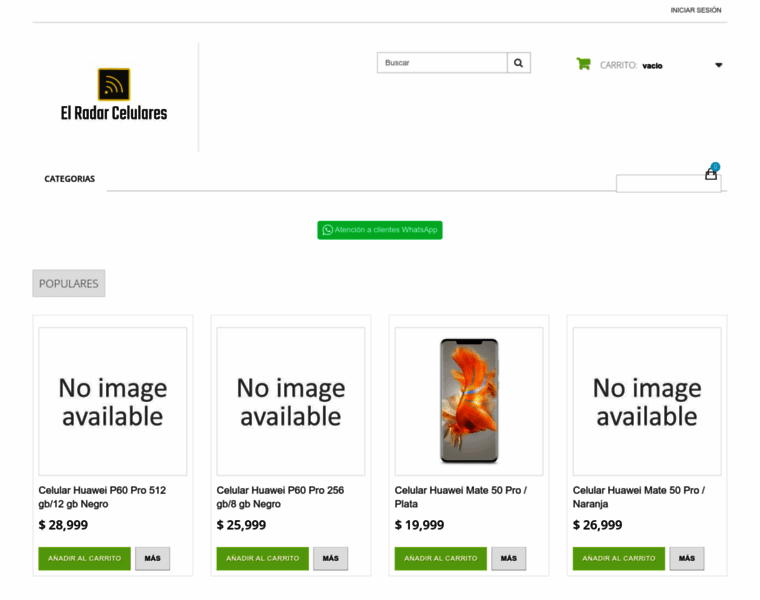
Task: Open Celular Huawei P60 Pro 512 gb/12 gb Negro title
Action: pos(102,497)
